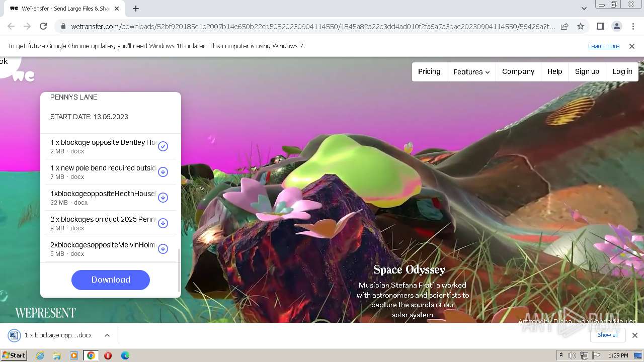Open Chrome side panel
The height and width of the screenshot is (362, 644).
[x=600, y=26]
